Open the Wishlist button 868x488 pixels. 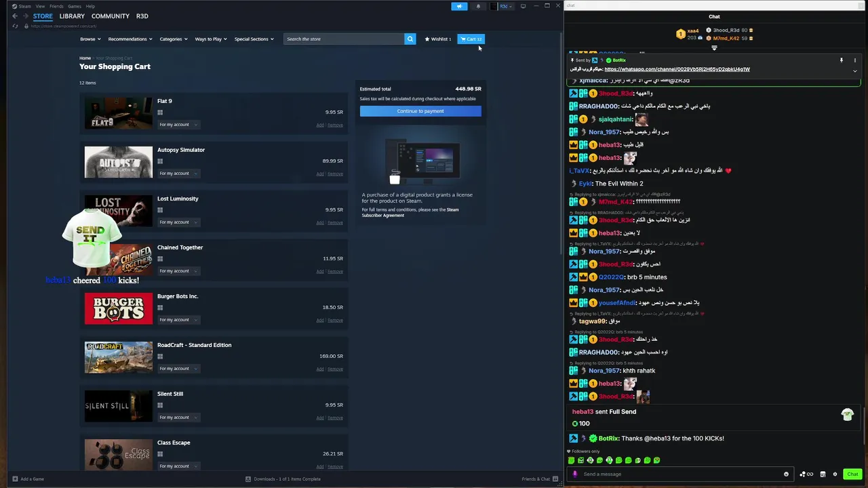438,39
